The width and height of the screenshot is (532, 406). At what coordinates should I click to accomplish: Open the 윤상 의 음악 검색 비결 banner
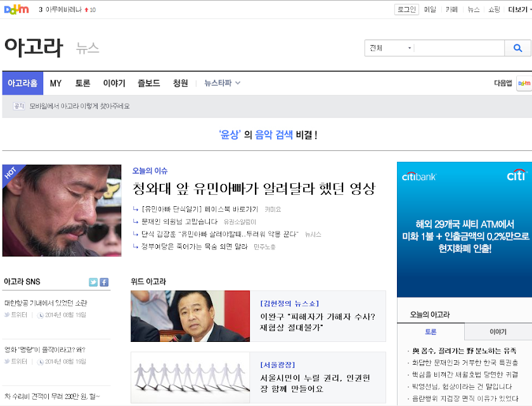[x=268, y=134]
